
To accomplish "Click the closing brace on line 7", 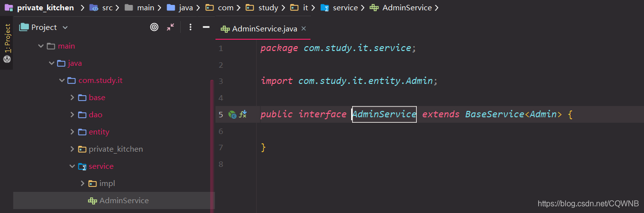I will click(x=263, y=147).
